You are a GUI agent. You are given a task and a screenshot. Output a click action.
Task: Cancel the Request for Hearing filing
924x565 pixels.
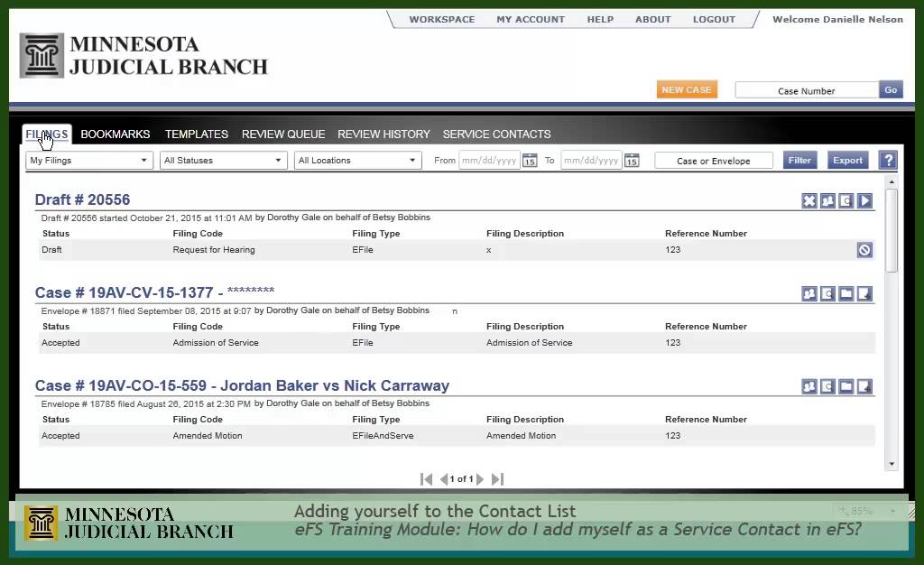pyautogui.click(x=864, y=250)
